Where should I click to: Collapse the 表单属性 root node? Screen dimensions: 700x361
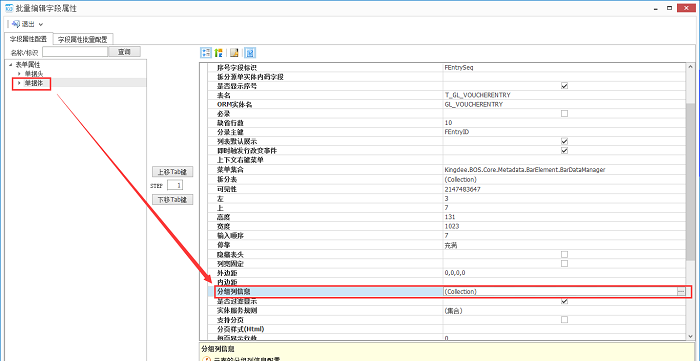(10, 65)
